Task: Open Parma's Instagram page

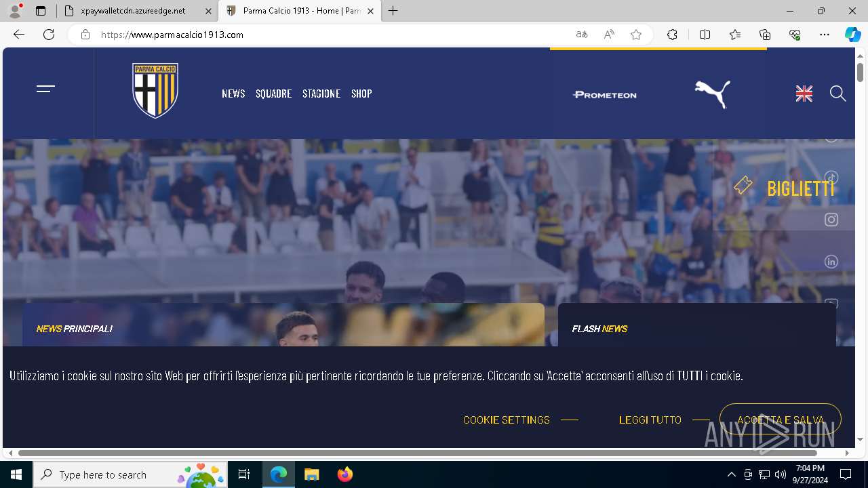Action: [x=831, y=220]
